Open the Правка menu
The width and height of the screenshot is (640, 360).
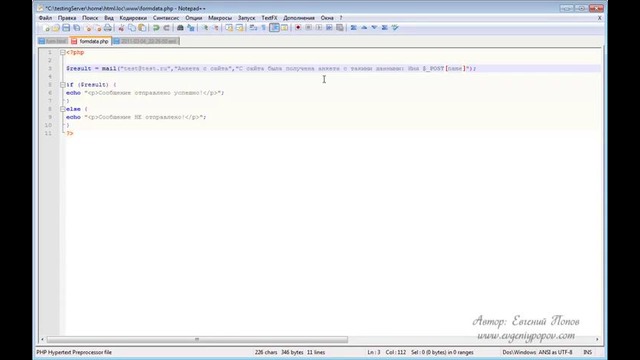(x=67, y=18)
